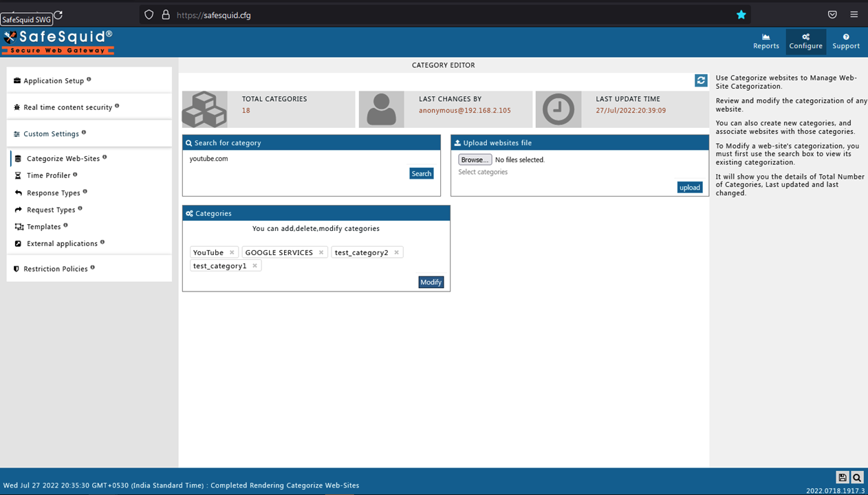Remove the YouTube category tag
868x495 pixels.
click(x=232, y=252)
